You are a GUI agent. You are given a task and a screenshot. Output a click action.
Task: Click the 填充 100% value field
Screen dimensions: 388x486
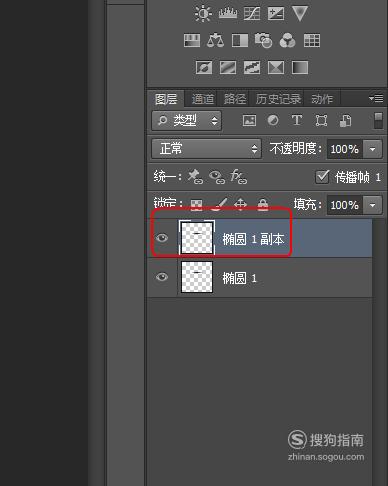[x=345, y=205]
